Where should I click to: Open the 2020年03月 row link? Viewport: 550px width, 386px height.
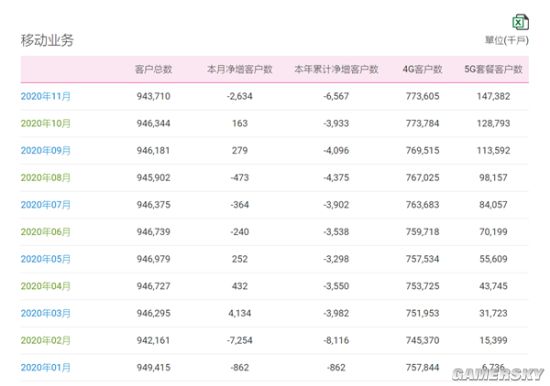click(x=46, y=313)
